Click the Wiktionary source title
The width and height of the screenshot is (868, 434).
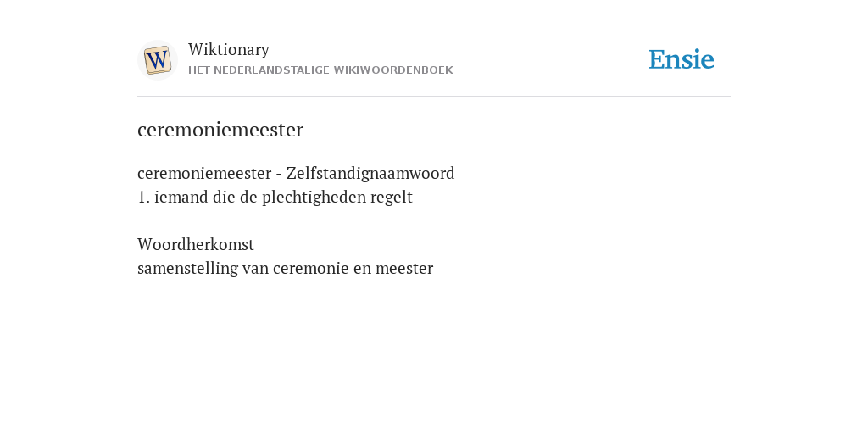pyautogui.click(x=229, y=49)
